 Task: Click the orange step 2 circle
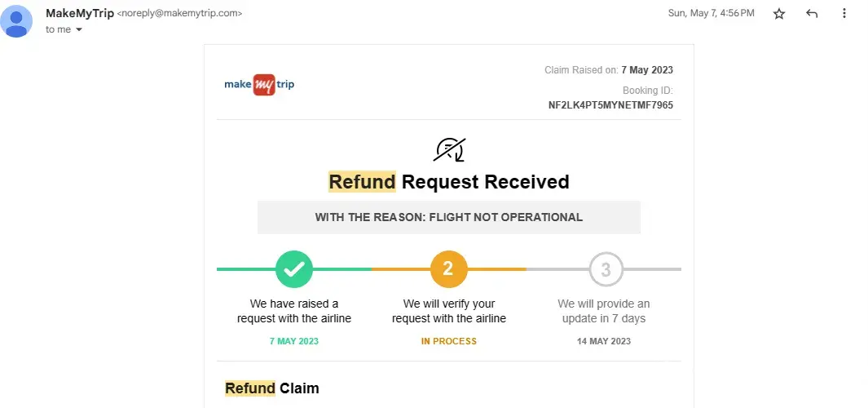pos(449,269)
